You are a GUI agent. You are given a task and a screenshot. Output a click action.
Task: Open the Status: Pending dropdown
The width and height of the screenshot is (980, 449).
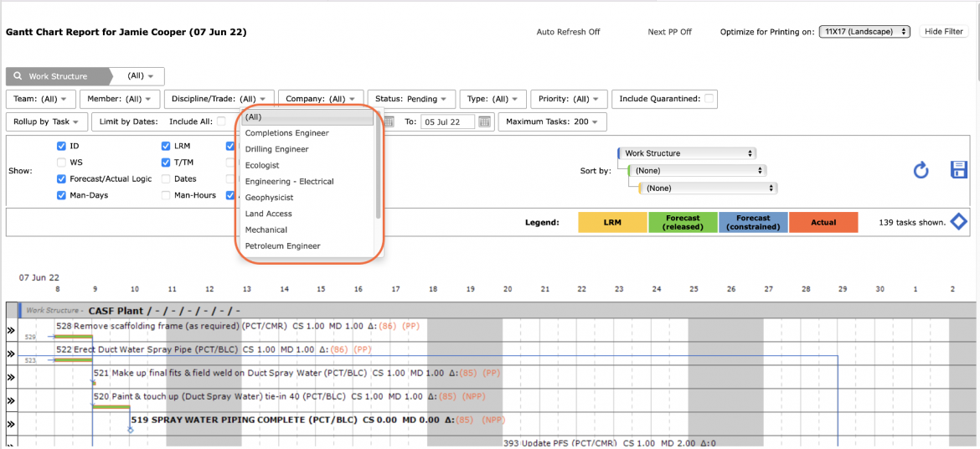pyautogui.click(x=411, y=99)
